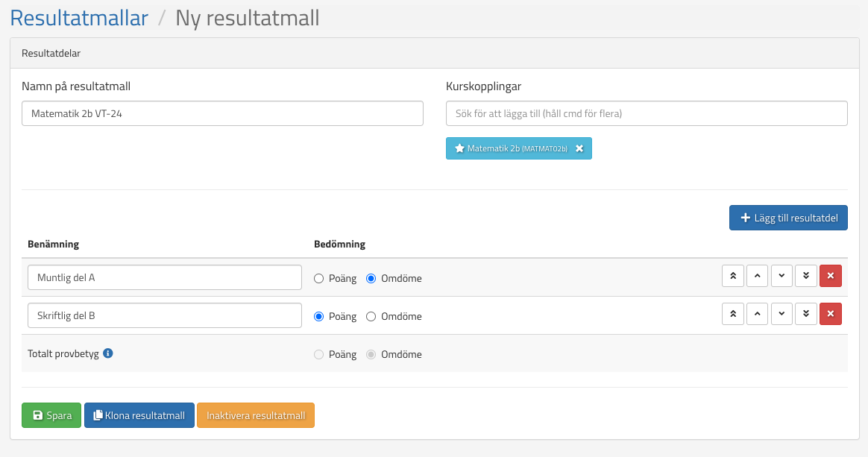The height and width of the screenshot is (457, 868).
Task: Move Skriftlig del B to top
Action: click(x=733, y=314)
